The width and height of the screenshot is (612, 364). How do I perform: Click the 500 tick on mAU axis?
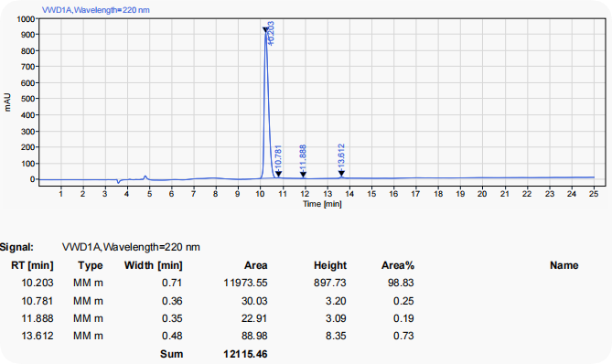point(28,99)
